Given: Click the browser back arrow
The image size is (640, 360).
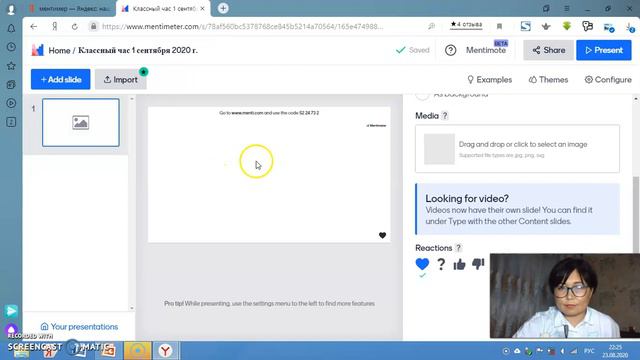Looking at the screenshot, I should [x=33, y=27].
